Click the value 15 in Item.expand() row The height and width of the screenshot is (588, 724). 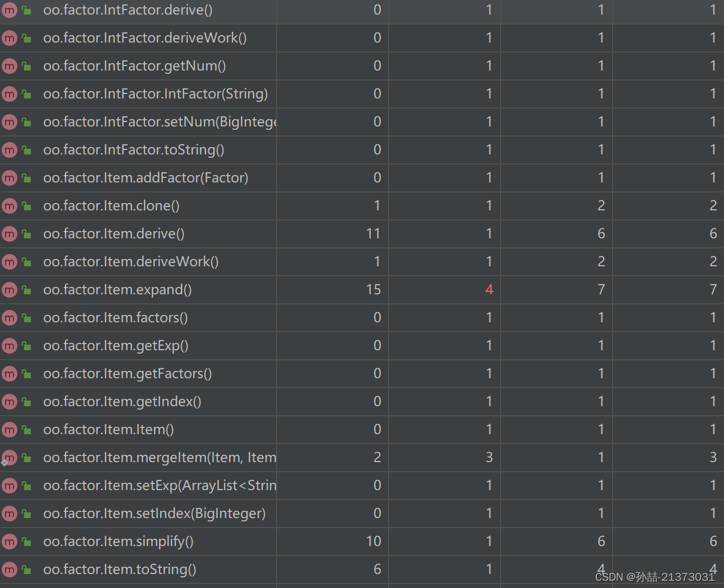tap(373, 290)
